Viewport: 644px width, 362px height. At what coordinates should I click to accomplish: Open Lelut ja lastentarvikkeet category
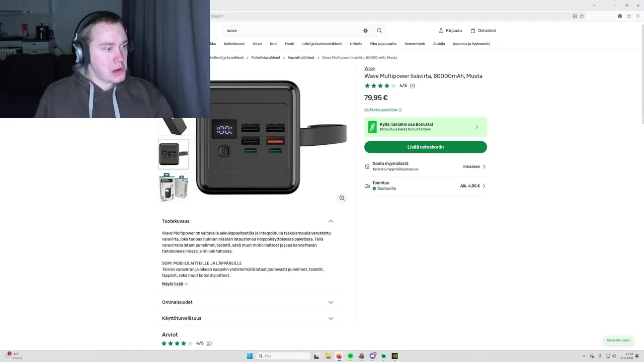pos(322,44)
